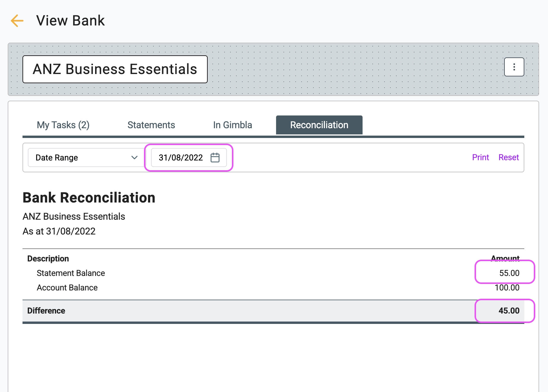The height and width of the screenshot is (392, 548).
Task: Select the Reconciliation tab
Action: tap(319, 125)
